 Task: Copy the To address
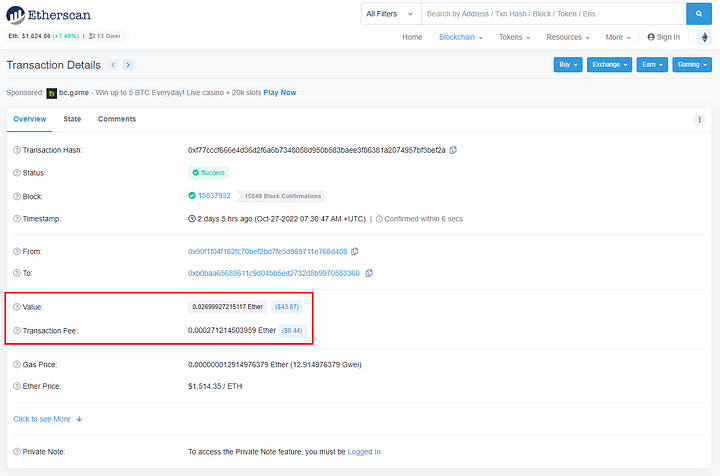(x=369, y=273)
